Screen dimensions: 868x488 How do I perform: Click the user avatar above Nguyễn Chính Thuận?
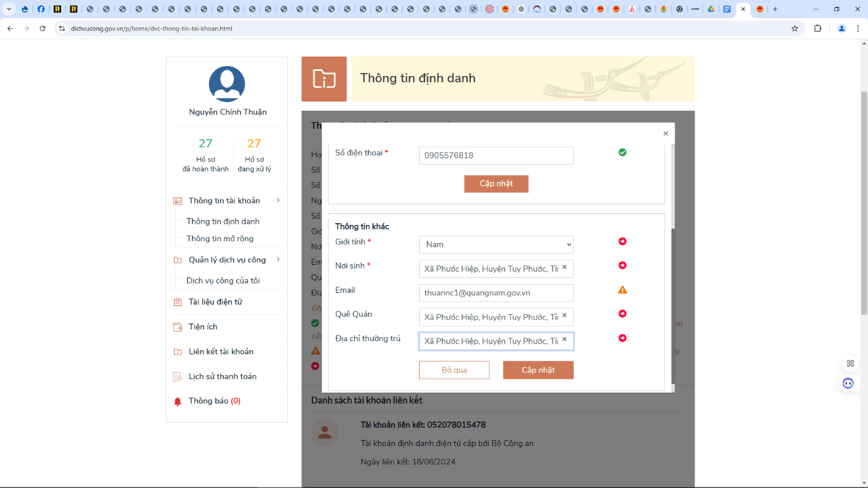coord(227,84)
